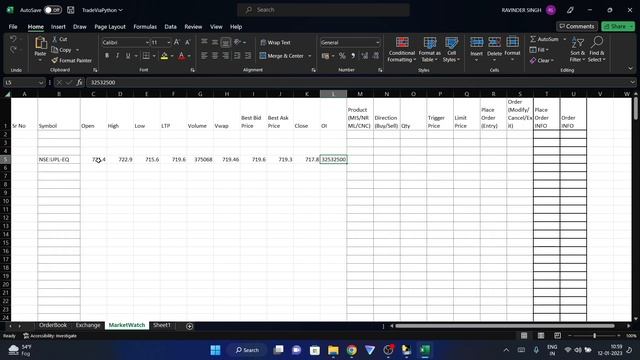The width and height of the screenshot is (640, 360).
Task: Apply the yellow fill color
Action: 164,56
